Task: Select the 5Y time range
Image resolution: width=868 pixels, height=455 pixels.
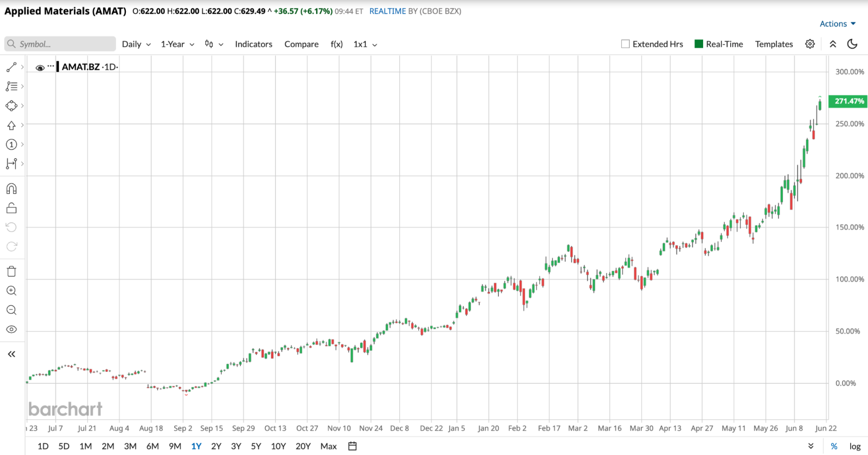Action: click(256, 446)
